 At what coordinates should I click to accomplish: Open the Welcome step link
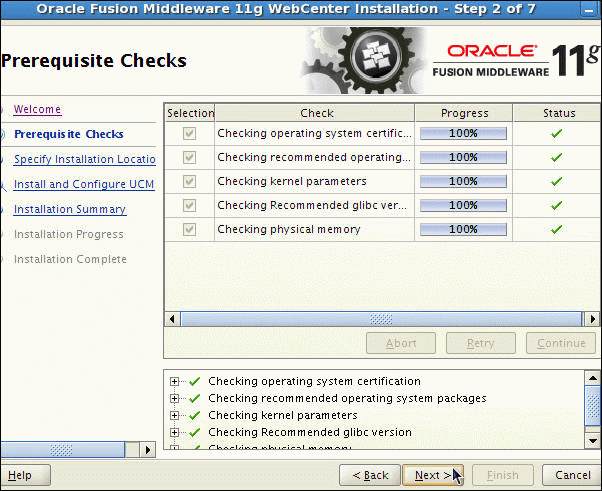(37, 109)
